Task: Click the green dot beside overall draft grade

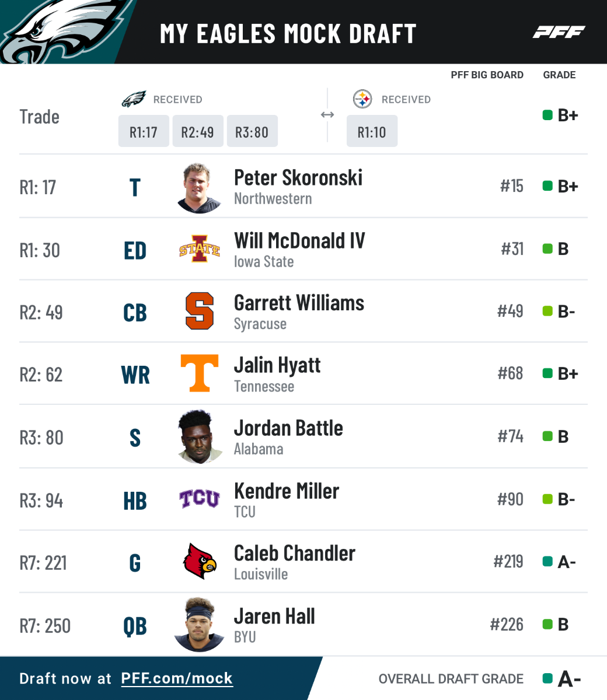Action: (x=547, y=678)
